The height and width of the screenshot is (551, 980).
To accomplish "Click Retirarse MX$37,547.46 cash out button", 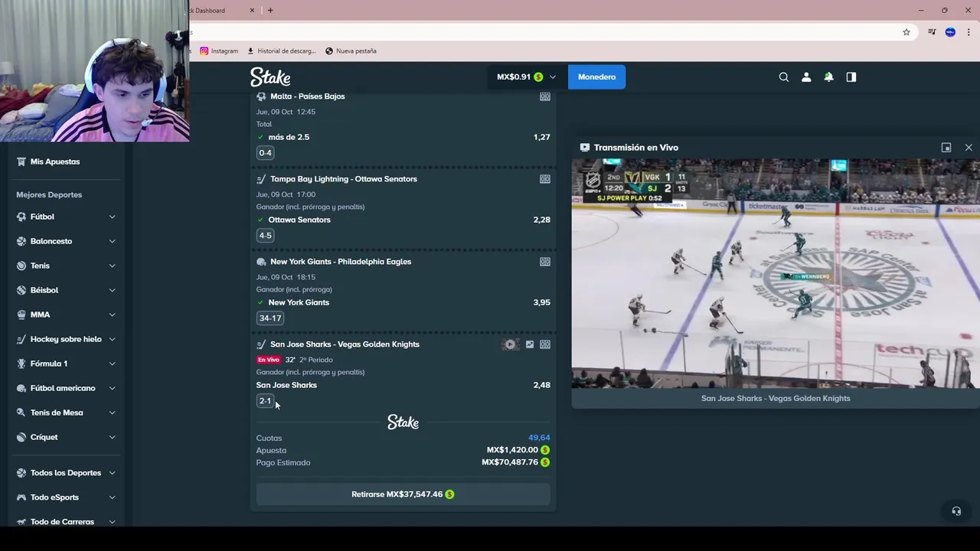I will point(403,494).
